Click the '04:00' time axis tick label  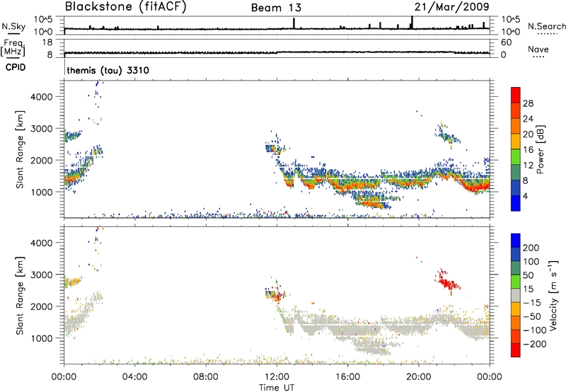pyautogui.click(x=135, y=377)
